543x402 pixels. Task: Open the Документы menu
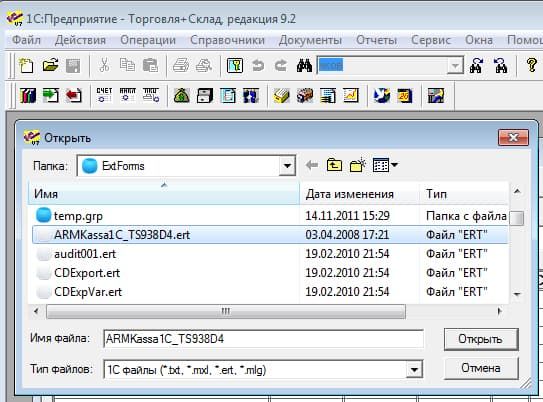310,40
